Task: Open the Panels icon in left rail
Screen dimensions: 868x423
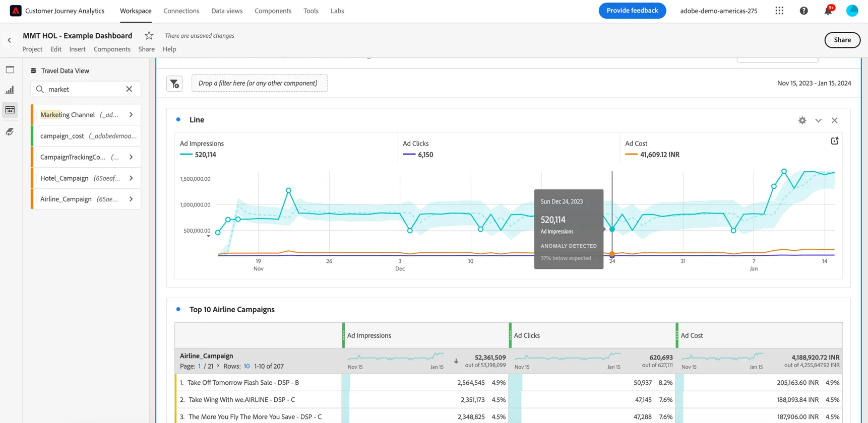Action: (10, 69)
